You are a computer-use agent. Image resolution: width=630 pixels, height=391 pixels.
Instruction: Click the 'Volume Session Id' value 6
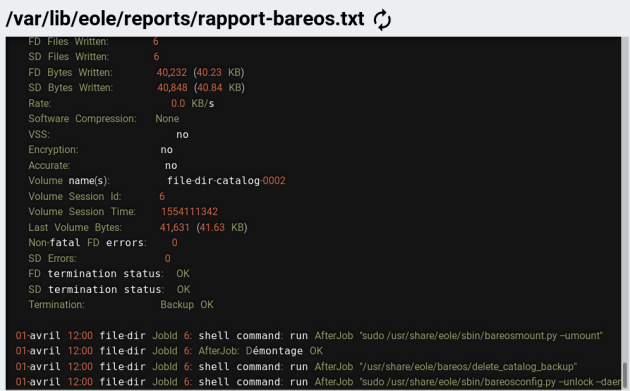click(162, 197)
